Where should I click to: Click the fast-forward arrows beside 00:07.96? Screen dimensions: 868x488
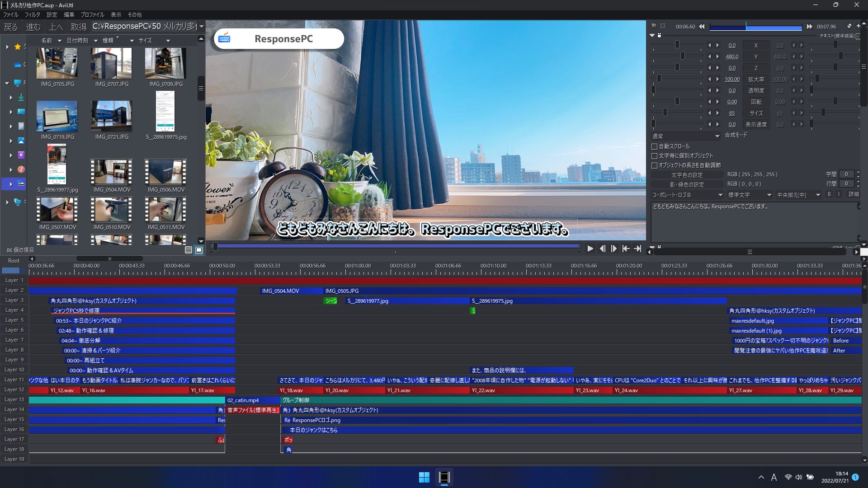click(809, 27)
